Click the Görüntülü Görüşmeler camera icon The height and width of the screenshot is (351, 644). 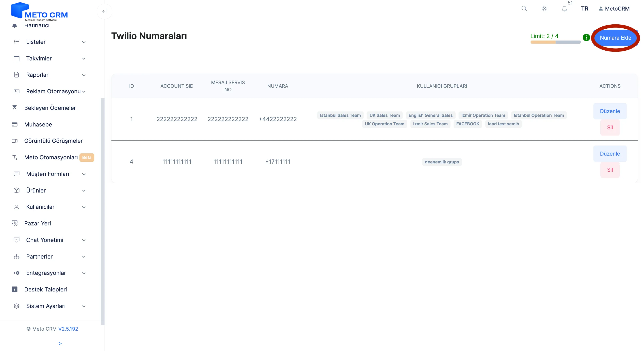(15, 141)
